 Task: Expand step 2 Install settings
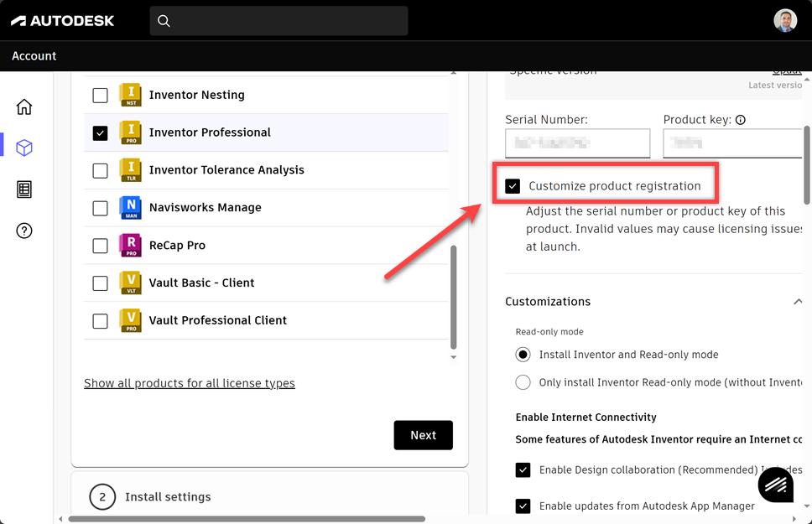point(168,497)
